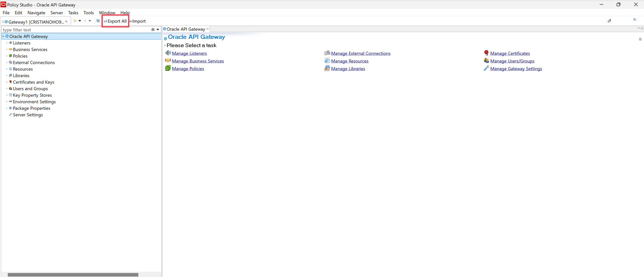Open the filter options dropdown arrow
644x277 pixels.
click(x=158, y=30)
